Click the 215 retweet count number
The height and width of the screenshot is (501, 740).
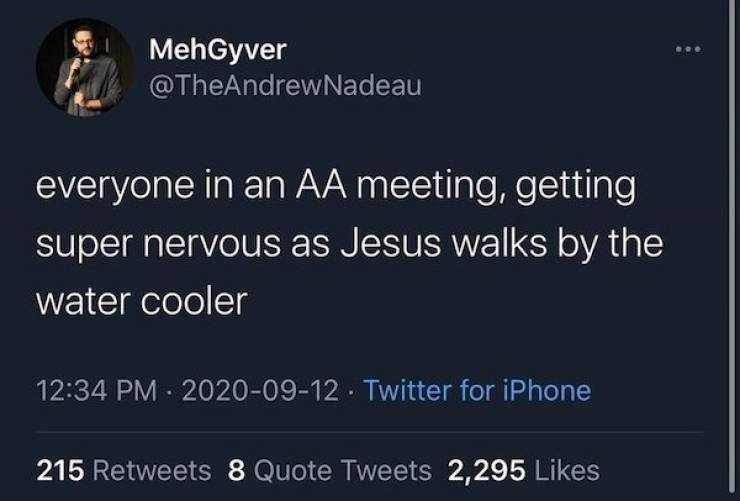(59, 470)
